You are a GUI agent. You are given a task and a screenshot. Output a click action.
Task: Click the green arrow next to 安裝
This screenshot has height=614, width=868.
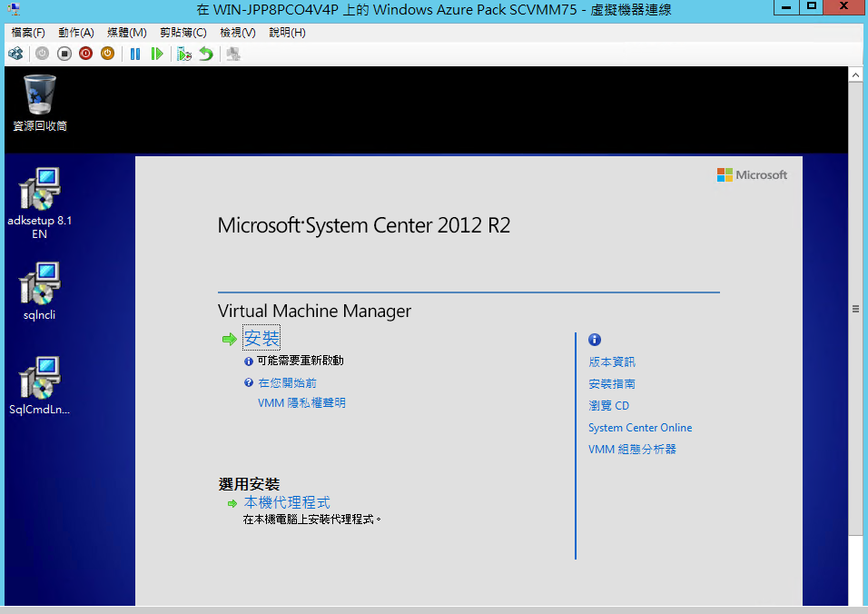pos(229,340)
